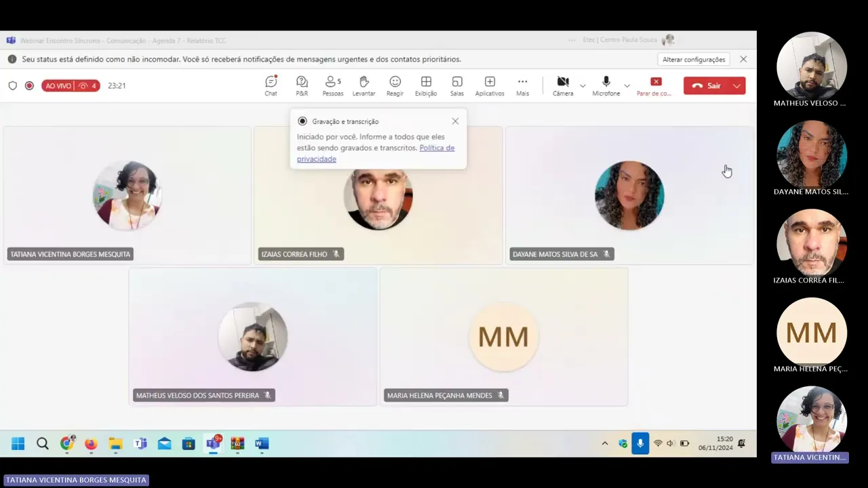Open the Mail app from the taskbar
Viewport: 868px width, 488px height.
click(x=165, y=444)
